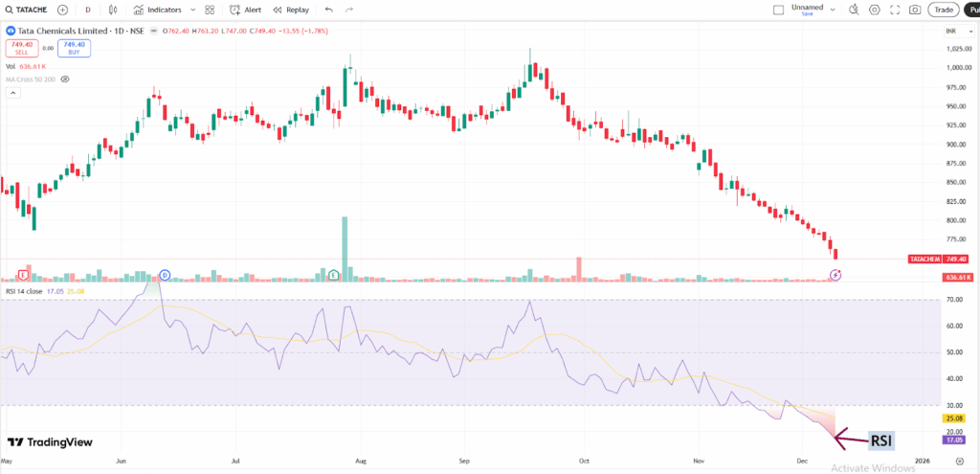Viewport: 980px width, 474px height.
Task: Click the undo arrow in toolbar
Action: (329, 10)
